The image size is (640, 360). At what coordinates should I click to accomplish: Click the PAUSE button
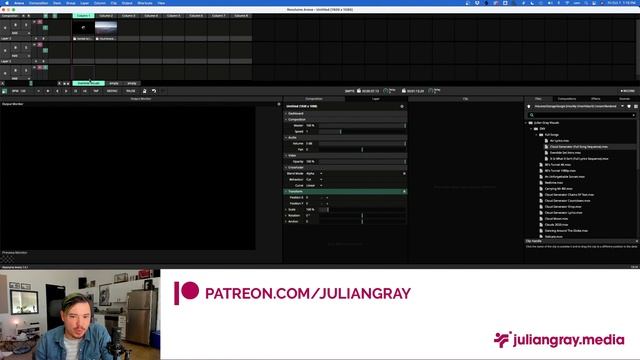(x=131, y=91)
